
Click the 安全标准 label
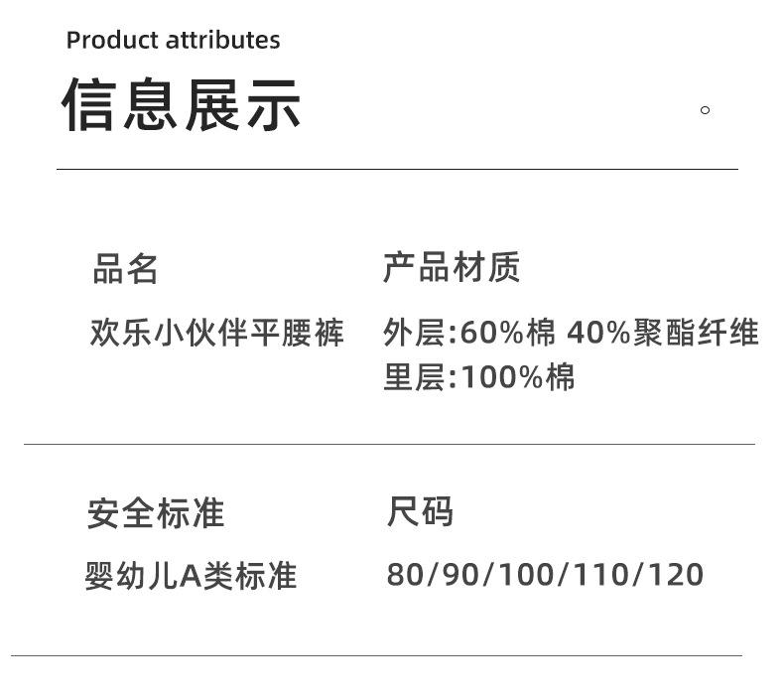pos(156,513)
